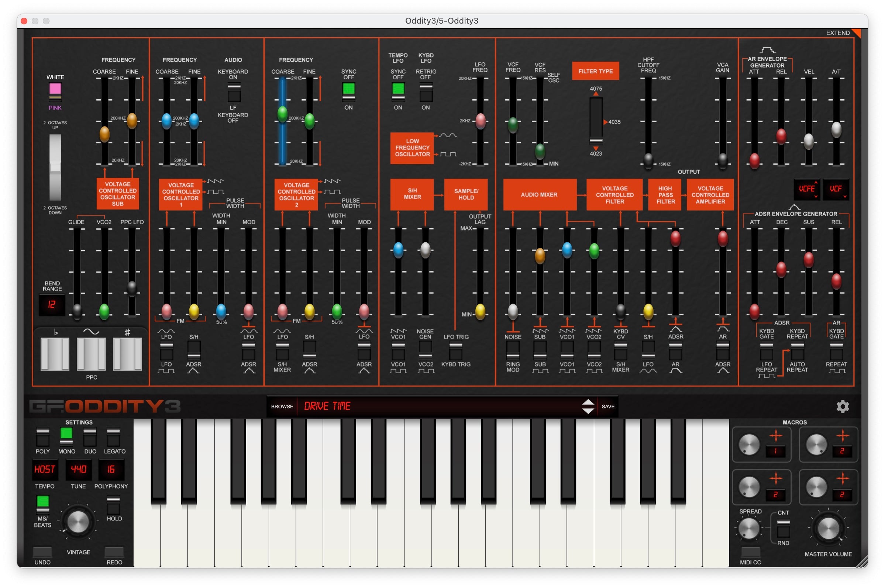
Task: Click the BROWSE presets button
Action: (282, 407)
